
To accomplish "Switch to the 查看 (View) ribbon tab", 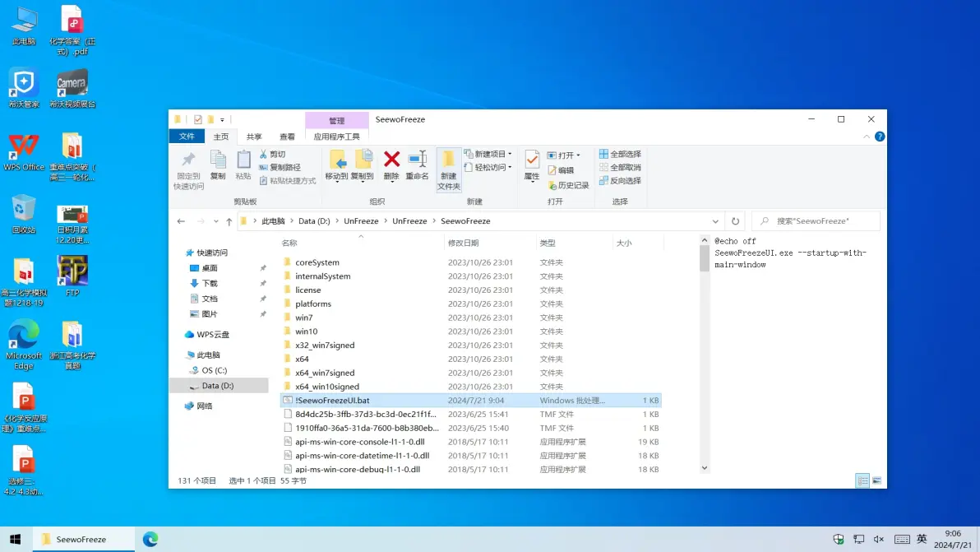I will click(287, 137).
